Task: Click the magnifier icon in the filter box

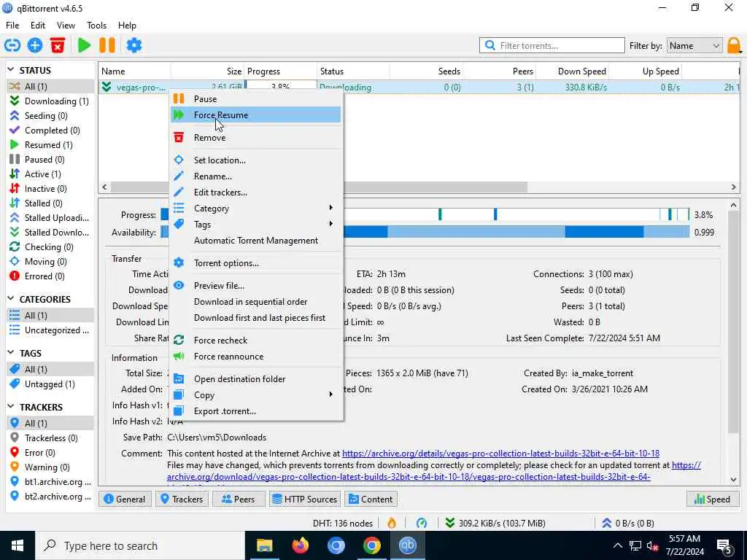Action: [489, 45]
